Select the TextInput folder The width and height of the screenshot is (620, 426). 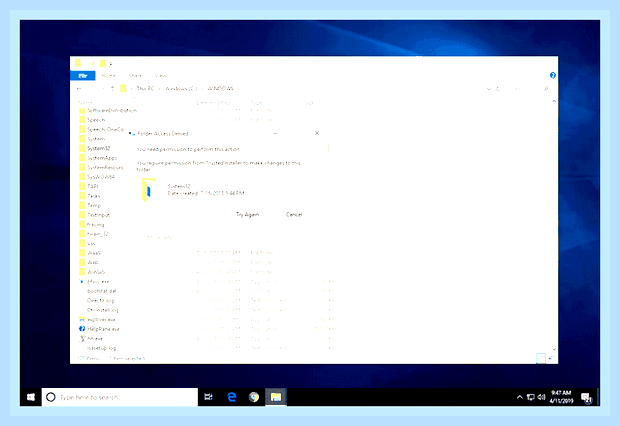pos(95,215)
